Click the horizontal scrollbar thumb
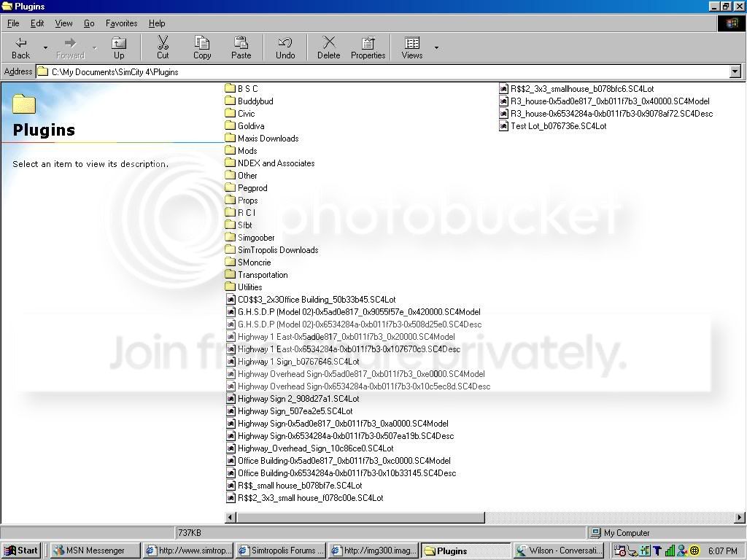 coord(360,517)
